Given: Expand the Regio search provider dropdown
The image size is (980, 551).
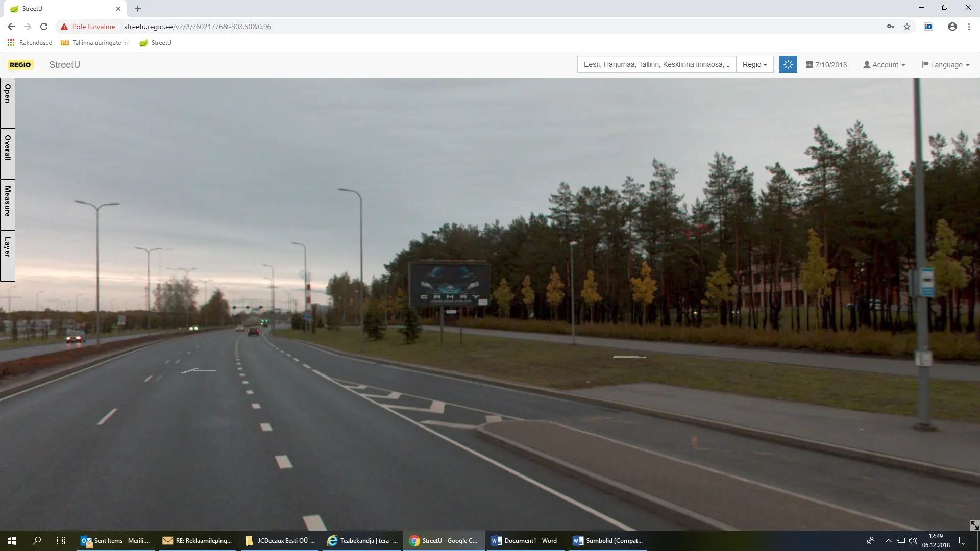Looking at the screenshot, I should tap(754, 64).
